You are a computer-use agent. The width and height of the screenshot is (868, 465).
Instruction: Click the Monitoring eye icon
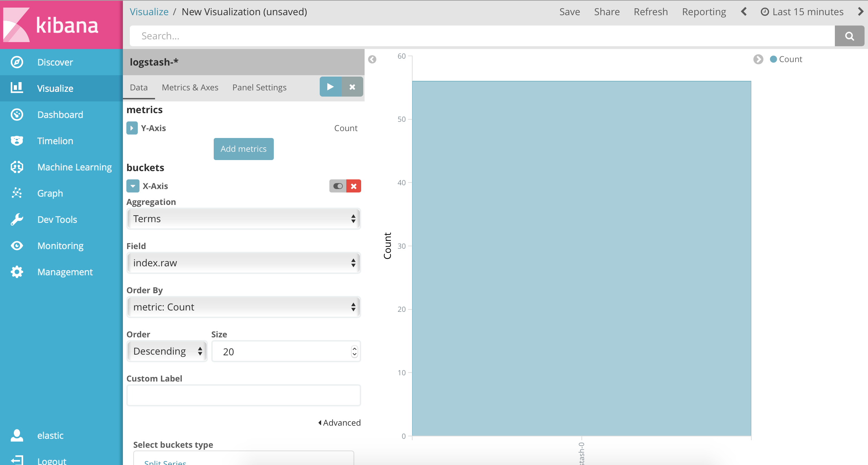pos(17,246)
